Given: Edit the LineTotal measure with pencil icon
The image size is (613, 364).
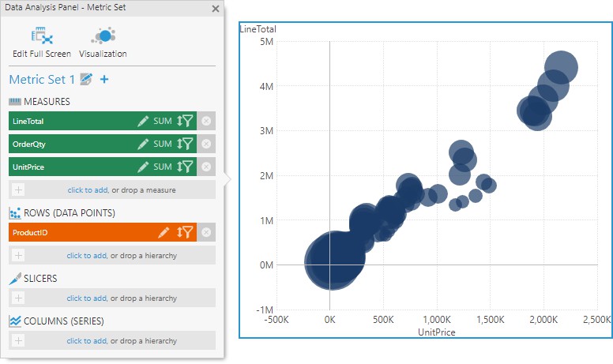Looking at the screenshot, I should [x=143, y=121].
